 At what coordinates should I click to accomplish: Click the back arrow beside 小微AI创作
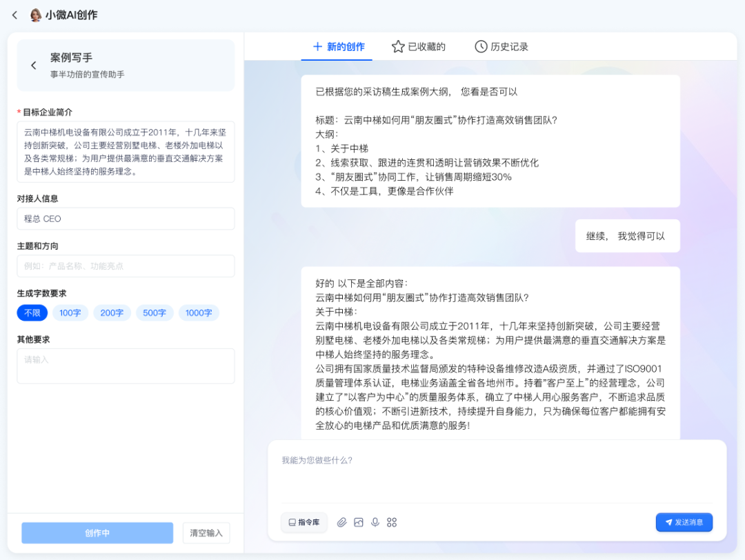point(14,14)
